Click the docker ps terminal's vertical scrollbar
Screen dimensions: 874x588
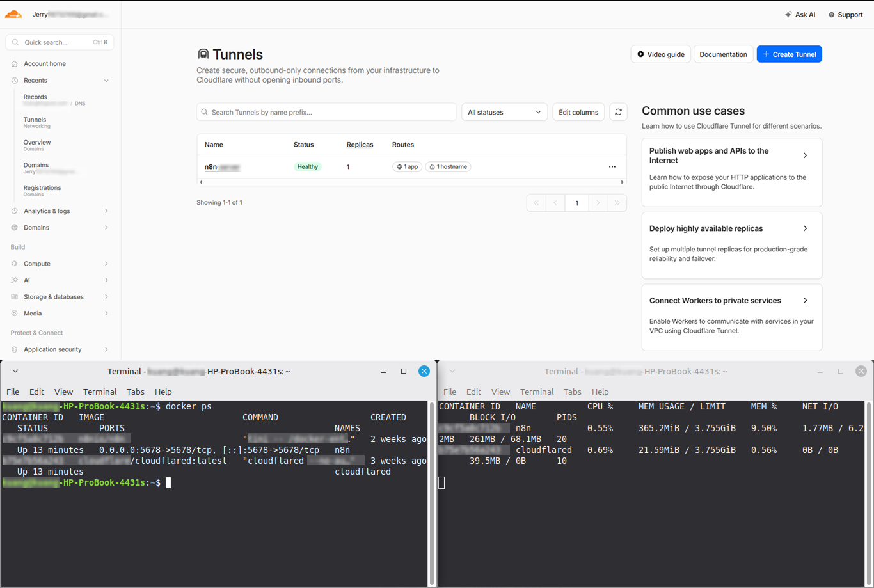point(432,493)
